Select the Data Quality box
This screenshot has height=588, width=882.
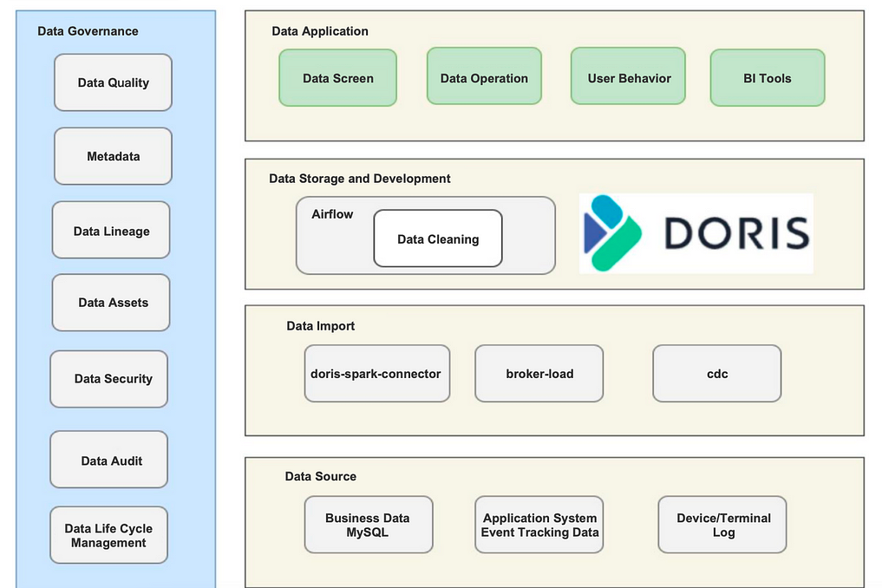pyautogui.click(x=113, y=82)
